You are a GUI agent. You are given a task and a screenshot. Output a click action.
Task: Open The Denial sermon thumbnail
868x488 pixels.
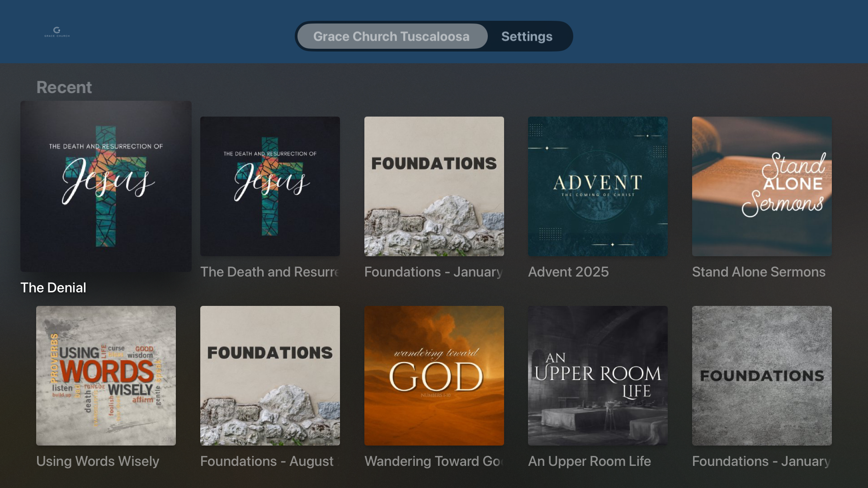coord(106,186)
